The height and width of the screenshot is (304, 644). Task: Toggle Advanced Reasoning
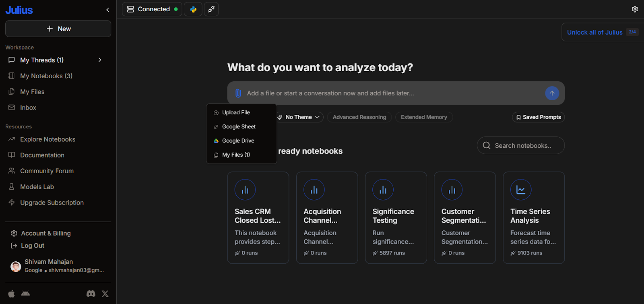[x=359, y=117]
